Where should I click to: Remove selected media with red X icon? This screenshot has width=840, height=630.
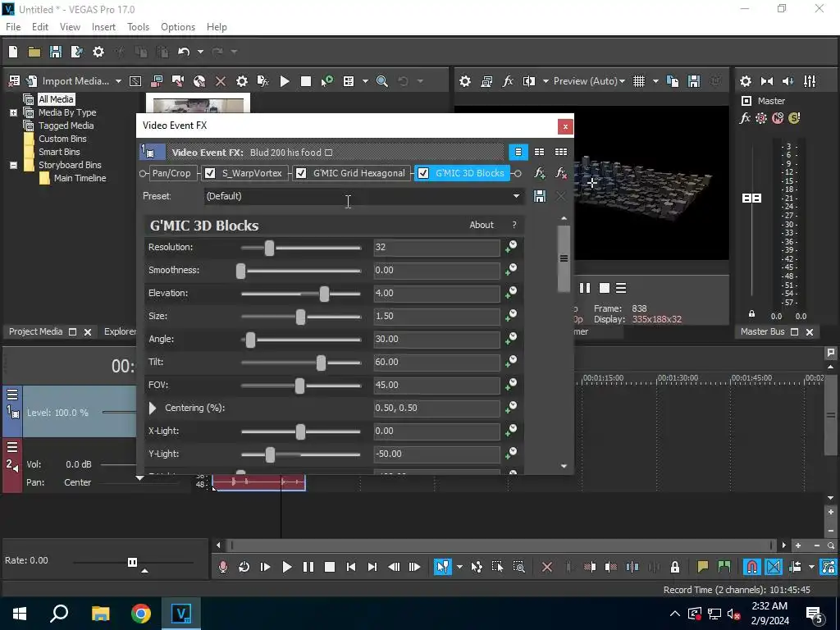pos(220,81)
